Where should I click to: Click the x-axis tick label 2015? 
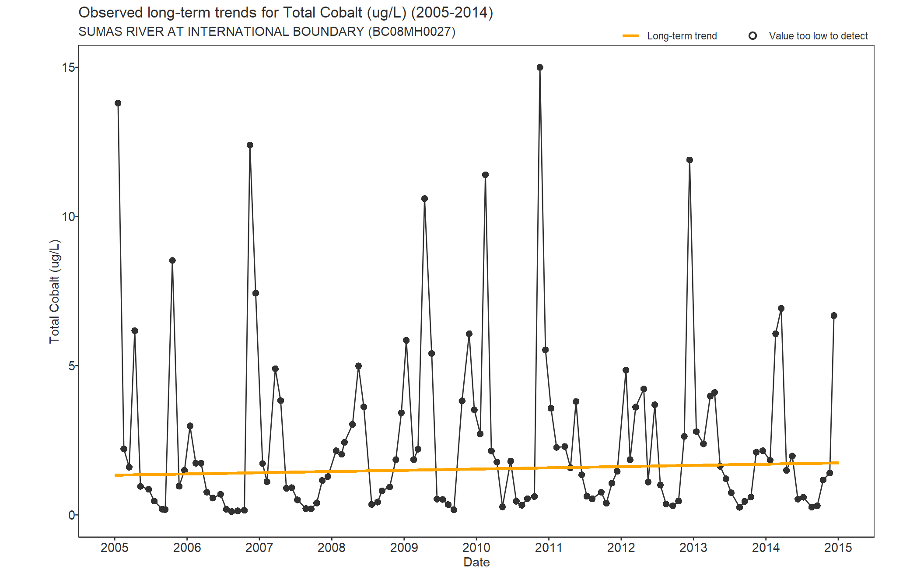click(838, 548)
